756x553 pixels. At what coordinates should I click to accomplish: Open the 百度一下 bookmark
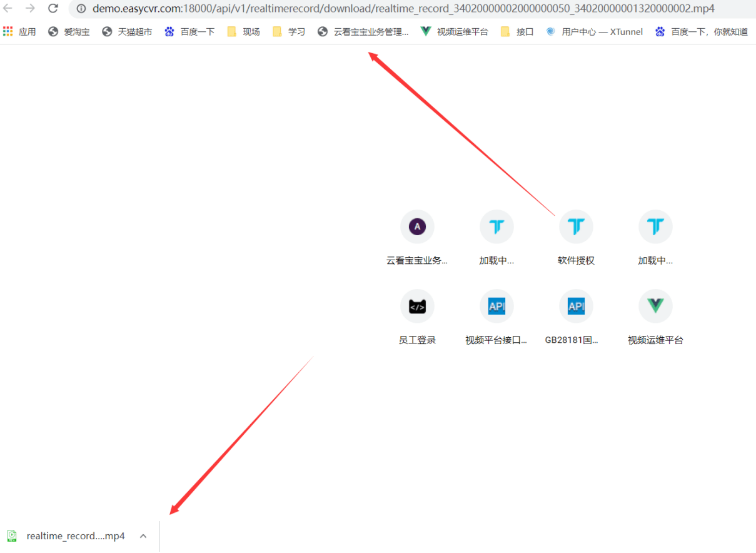[190, 32]
